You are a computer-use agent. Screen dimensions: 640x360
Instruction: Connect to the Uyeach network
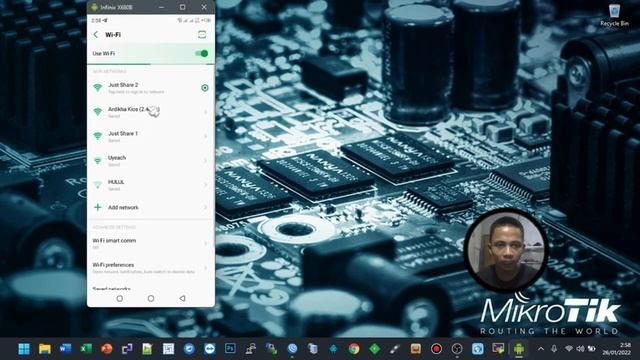tap(151, 160)
